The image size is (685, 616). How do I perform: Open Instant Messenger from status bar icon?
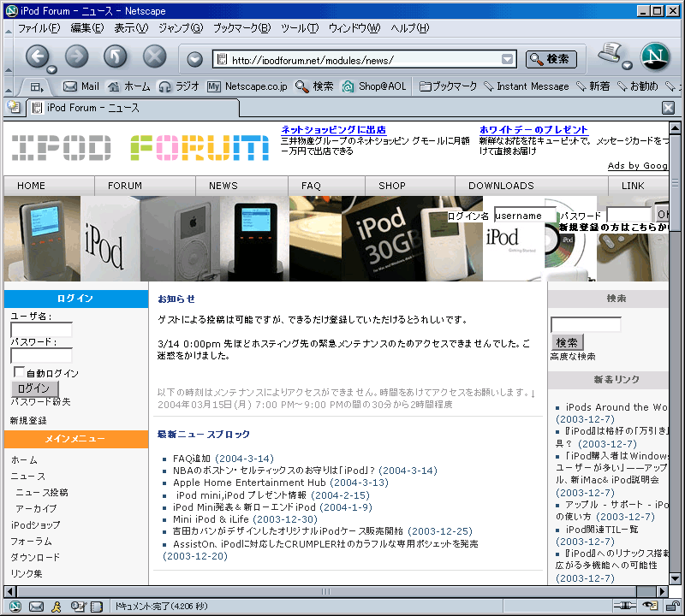(x=57, y=606)
